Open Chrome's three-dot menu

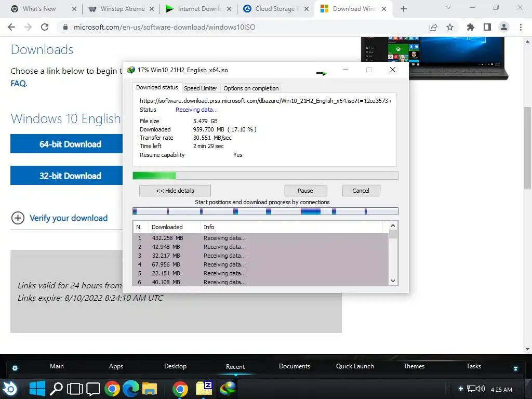tap(521, 27)
